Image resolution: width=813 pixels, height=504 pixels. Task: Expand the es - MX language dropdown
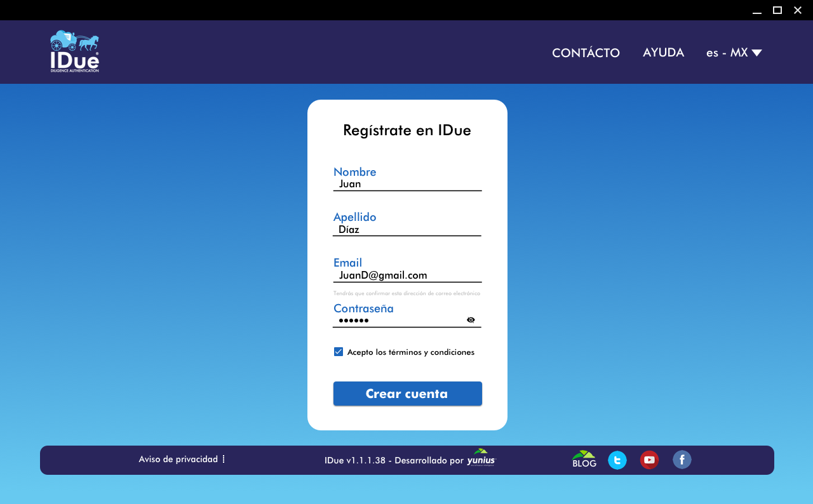coord(734,53)
